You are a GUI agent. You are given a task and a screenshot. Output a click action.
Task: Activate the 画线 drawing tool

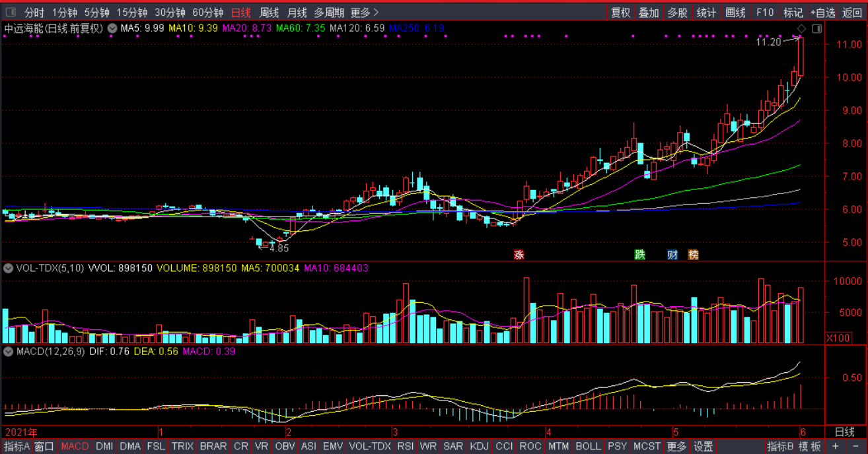[735, 13]
